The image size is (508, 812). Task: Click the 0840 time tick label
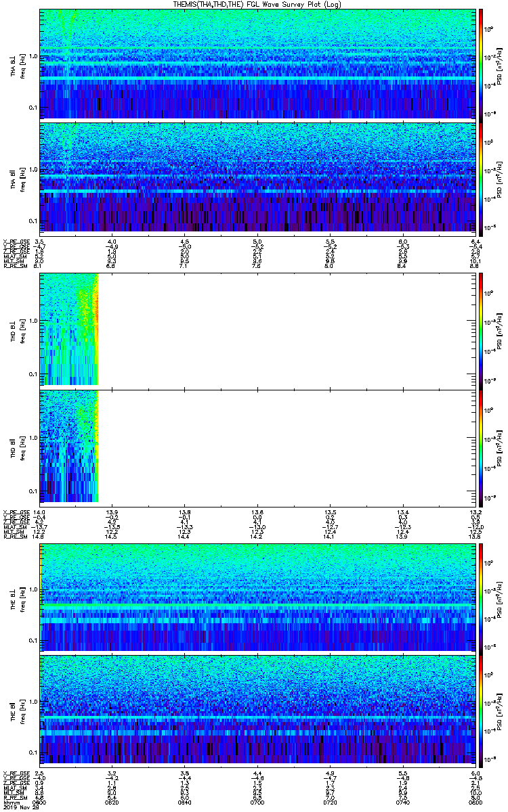click(185, 803)
